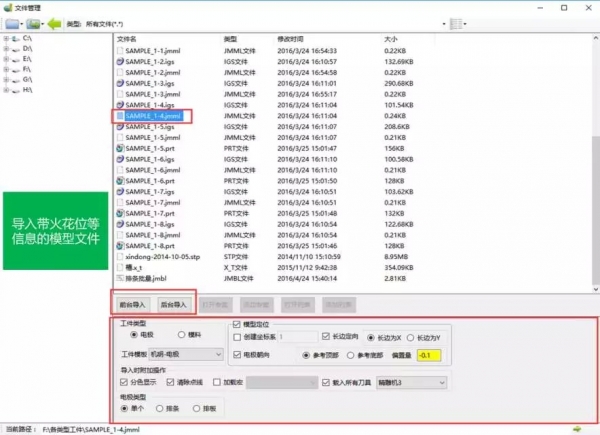Click the 前台导入 button
Image resolution: width=600 pixels, height=435 pixels.
point(132,304)
